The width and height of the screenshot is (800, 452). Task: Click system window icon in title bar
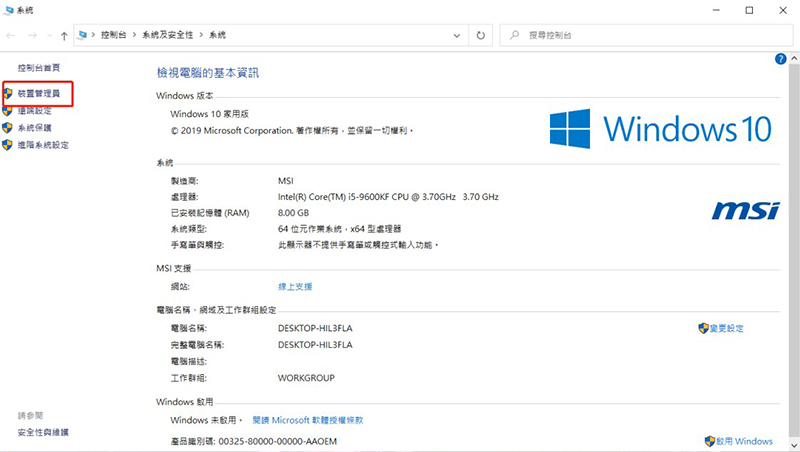click(8, 10)
